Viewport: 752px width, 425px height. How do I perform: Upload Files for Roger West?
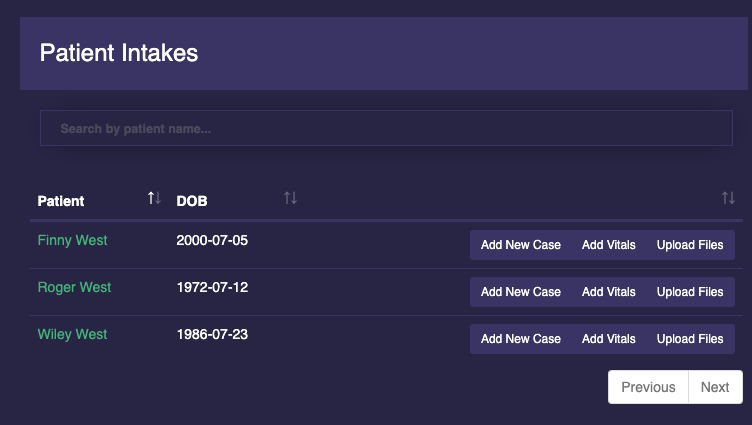click(x=690, y=292)
